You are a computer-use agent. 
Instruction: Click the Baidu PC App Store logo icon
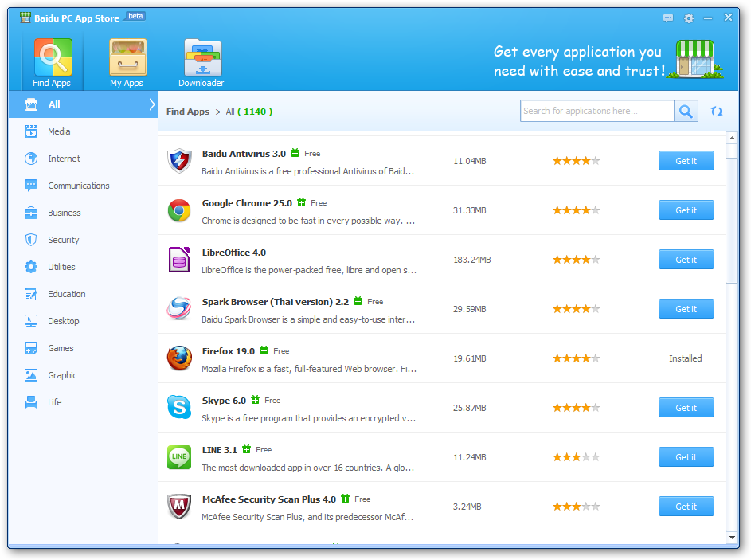(25, 18)
